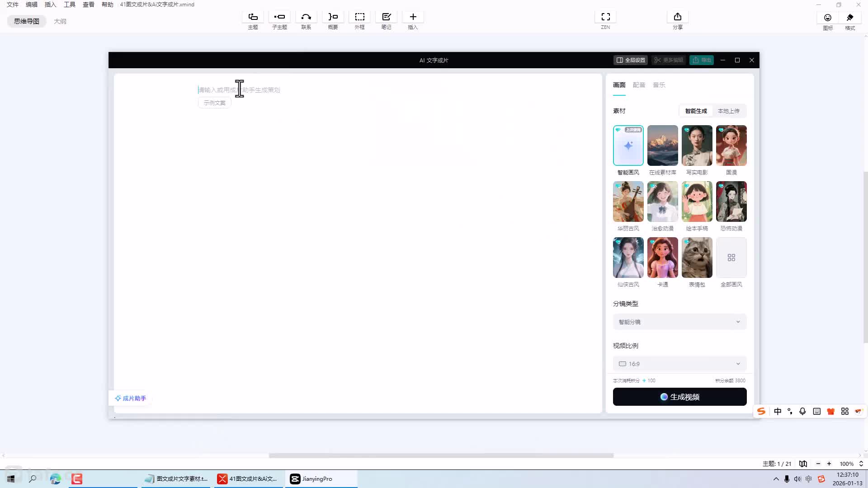The width and height of the screenshot is (868, 488).
Task: Insert a 子主题 subtopic
Action: tap(279, 17)
